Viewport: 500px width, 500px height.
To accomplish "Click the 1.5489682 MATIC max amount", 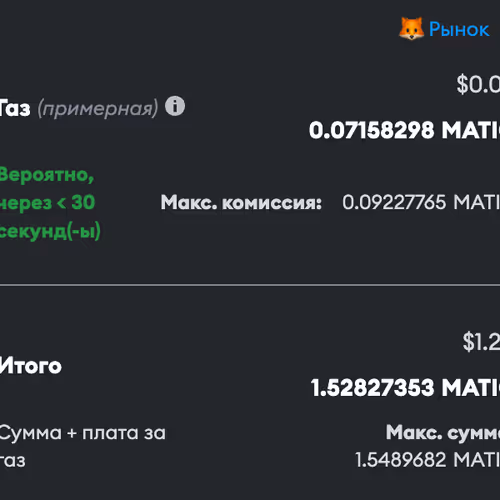I will point(428,460).
